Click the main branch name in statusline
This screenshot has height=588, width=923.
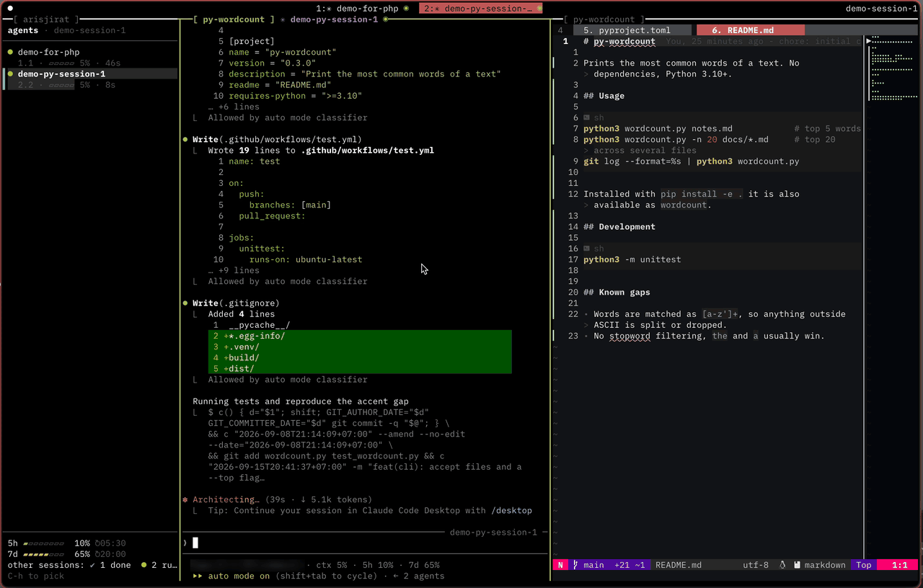pos(593,565)
